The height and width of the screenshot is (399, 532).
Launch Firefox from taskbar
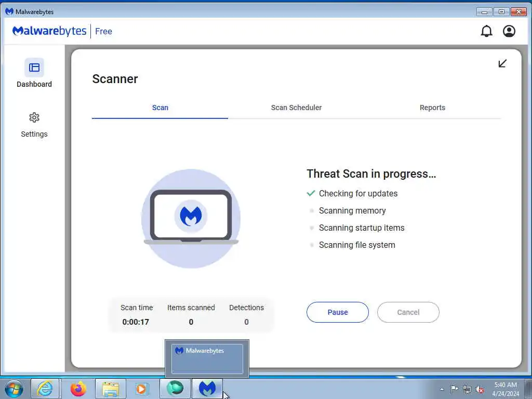click(78, 389)
